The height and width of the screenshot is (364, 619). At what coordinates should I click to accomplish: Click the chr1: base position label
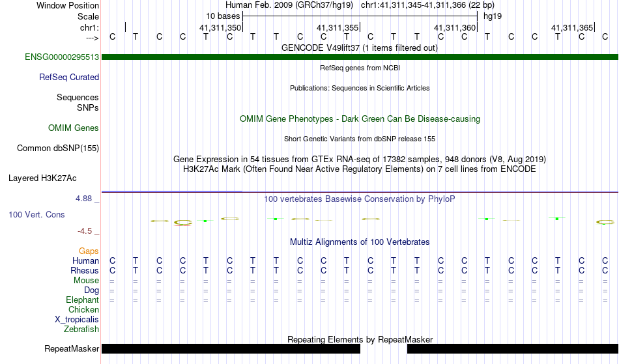click(89, 27)
